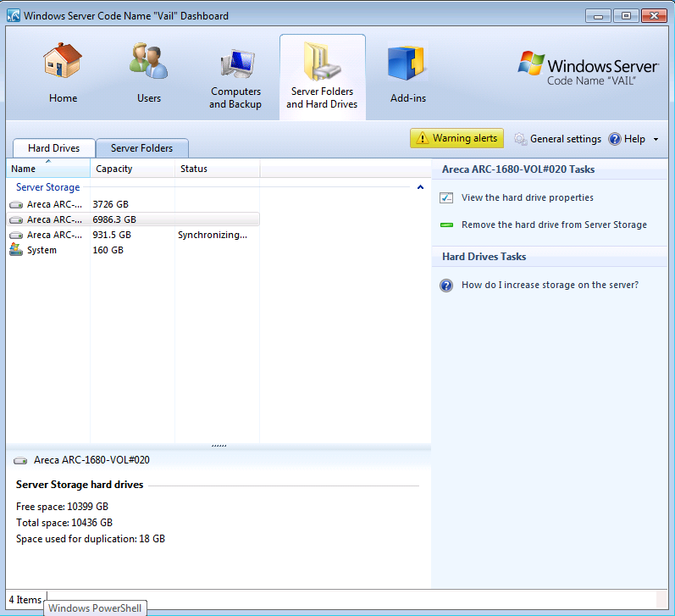Click drive icon beside Areca ARC-1680-VOL#020 details
The height and width of the screenshot is (616, 675).
tap(20, 460)
